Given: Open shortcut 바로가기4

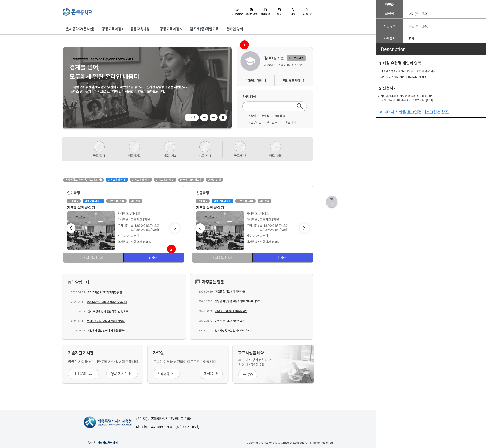Looking at the screenshot, I should (205, 149).
